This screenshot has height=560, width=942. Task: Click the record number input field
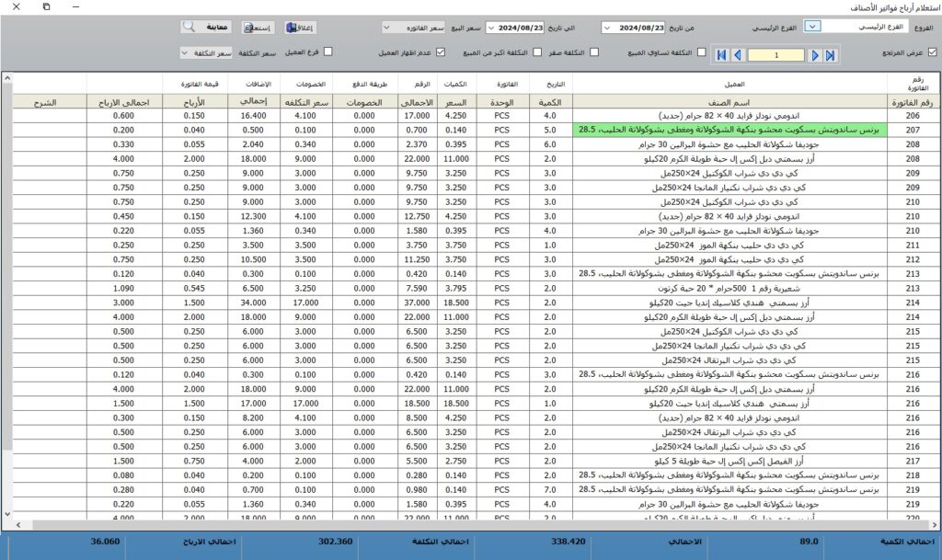775,55
